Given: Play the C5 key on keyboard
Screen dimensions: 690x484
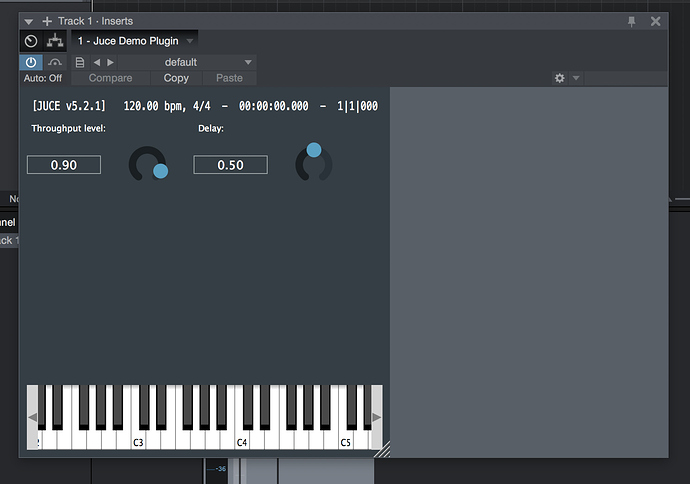Looking at the screenshot, I should click(x=345, y=440).
